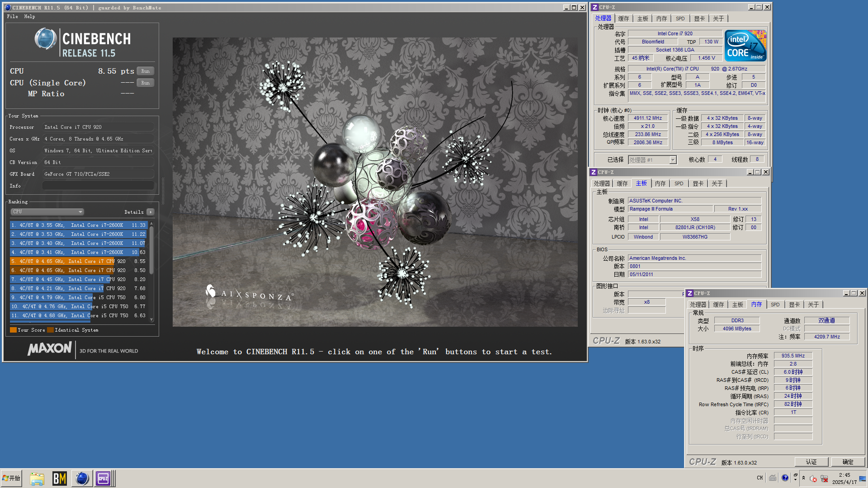Viewport: 868px width, 488px height.
Task: Click the Details label in Ranking panel
Action: pyautogui.click(x=134, y=212)
